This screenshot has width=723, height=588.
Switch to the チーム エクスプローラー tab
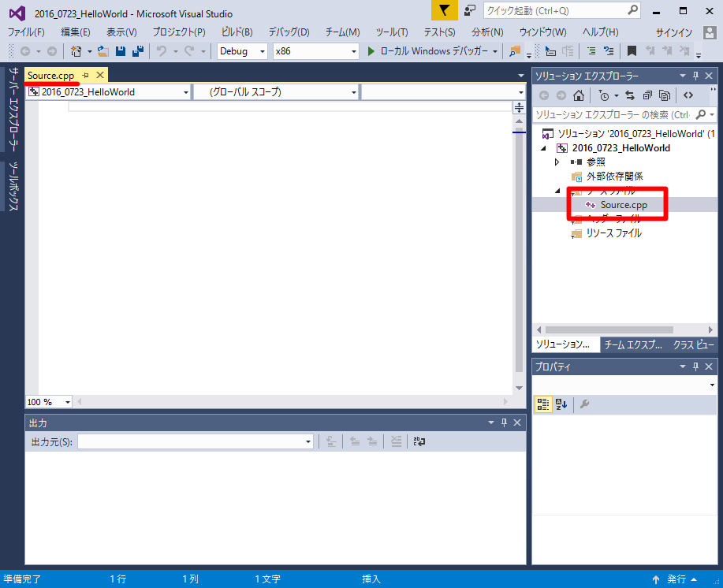632,344
